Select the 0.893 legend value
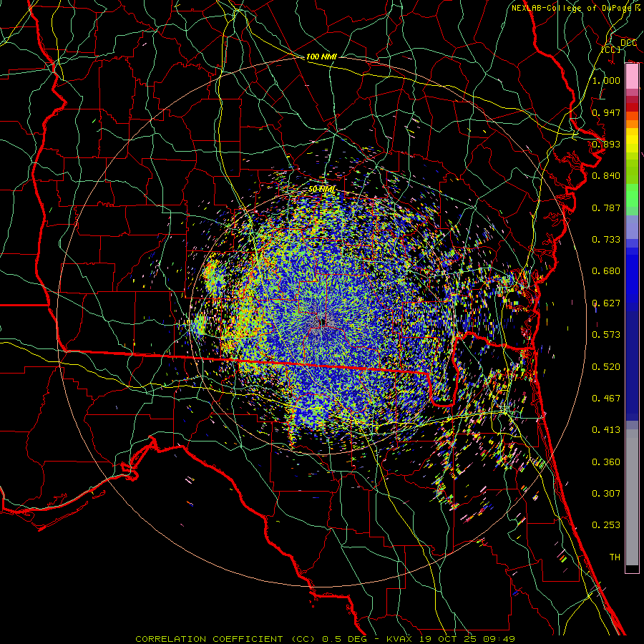Viewport: 644px width, 644px height. tap(606, 144)
